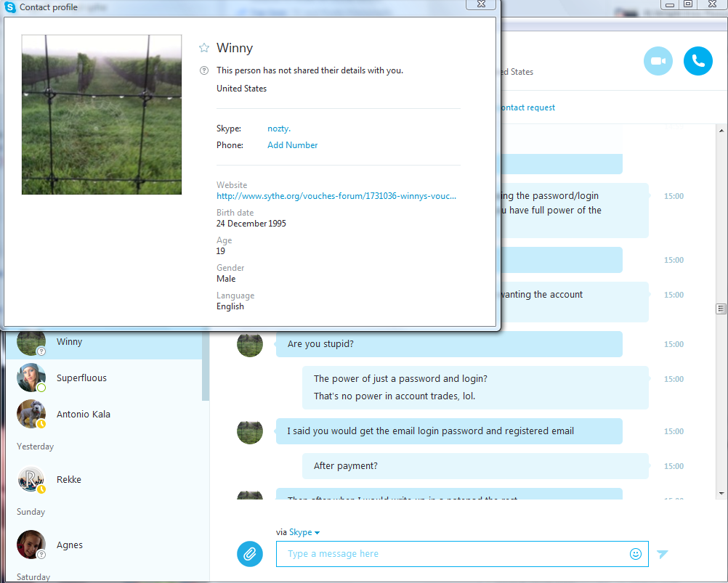This screenshot has height=583, width=728.
Task: Click the wanting the account message
Action: coord(574,301)
